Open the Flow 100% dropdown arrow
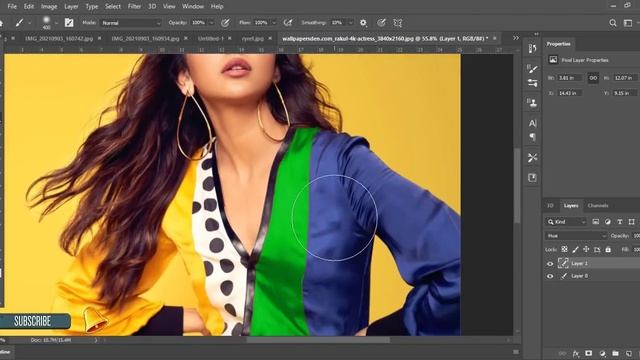The width and height of the screenshot is (640, 360). click(x=274, y=23)
